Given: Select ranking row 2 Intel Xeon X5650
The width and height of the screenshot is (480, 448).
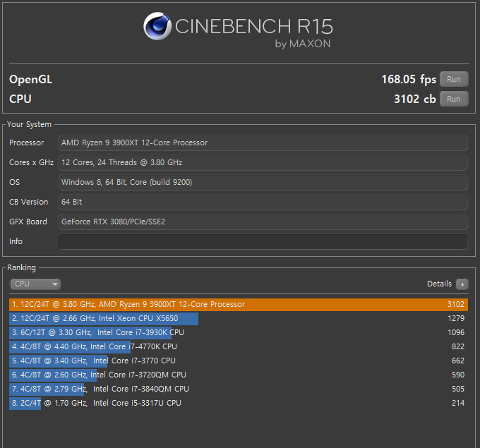Looking at the screenshot, I should 239,319.
